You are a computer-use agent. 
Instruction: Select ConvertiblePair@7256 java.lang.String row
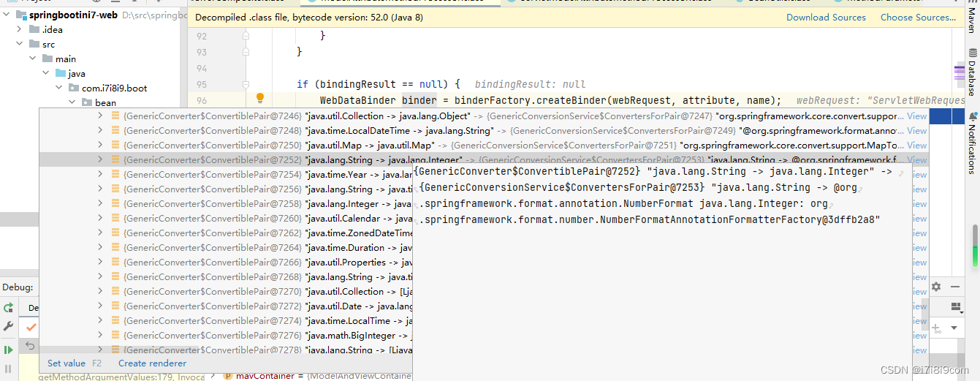point(226,189)
